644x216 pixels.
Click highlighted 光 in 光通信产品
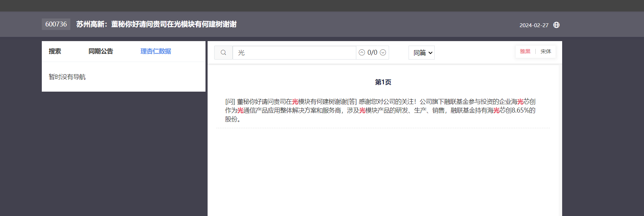point(240,110)
